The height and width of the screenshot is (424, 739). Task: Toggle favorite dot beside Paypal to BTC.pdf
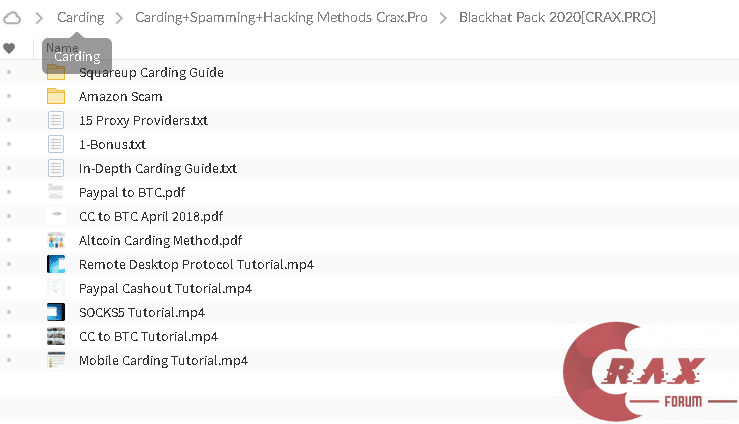coord(9,192)
